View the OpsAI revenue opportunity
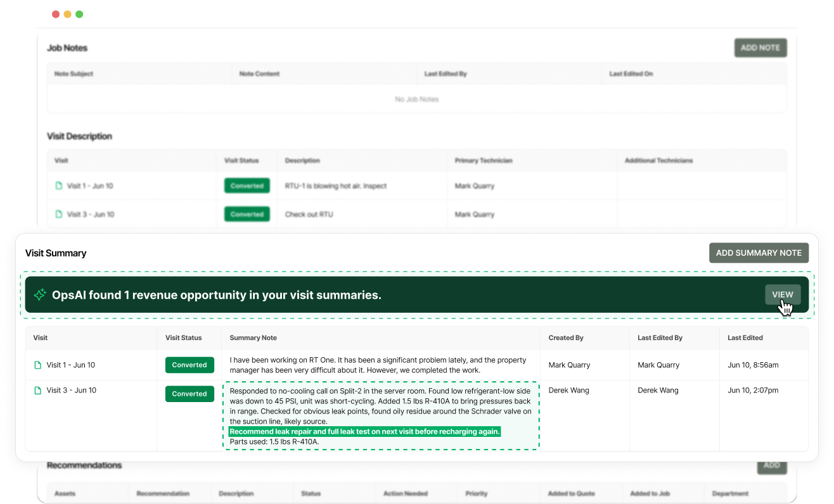 click(x=783, y=295)
